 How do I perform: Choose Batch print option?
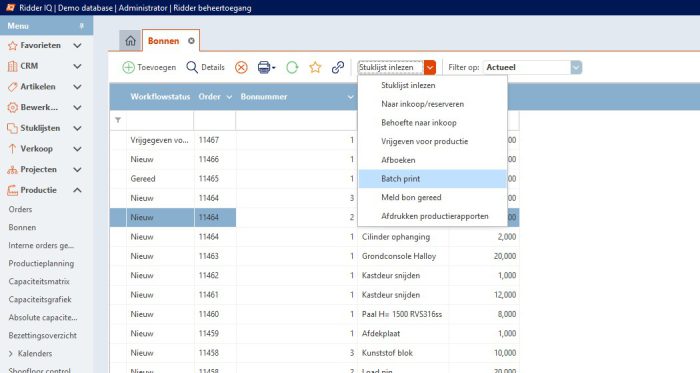(432, 179)
